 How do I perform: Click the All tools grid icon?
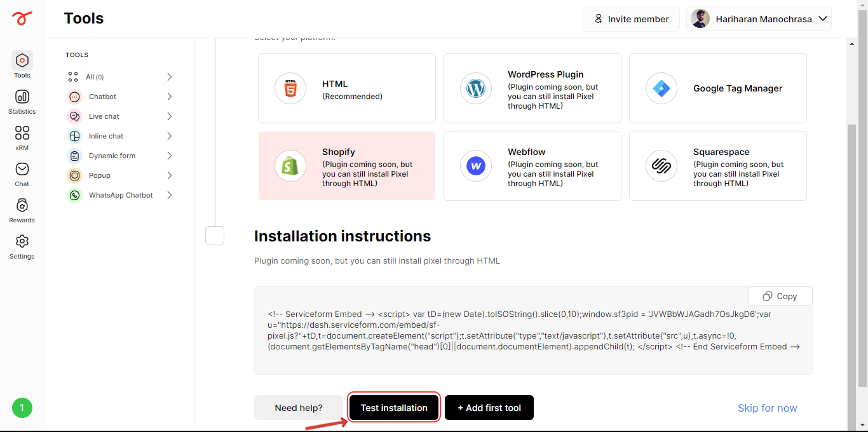click(x=73, y=77)
